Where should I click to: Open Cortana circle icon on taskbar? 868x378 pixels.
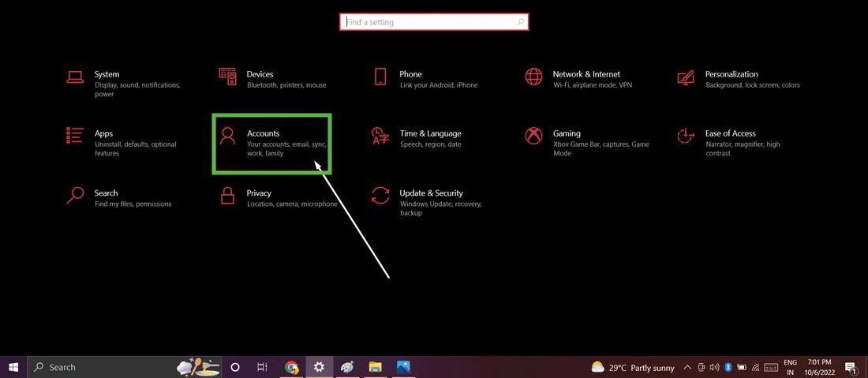click(234, 367)
